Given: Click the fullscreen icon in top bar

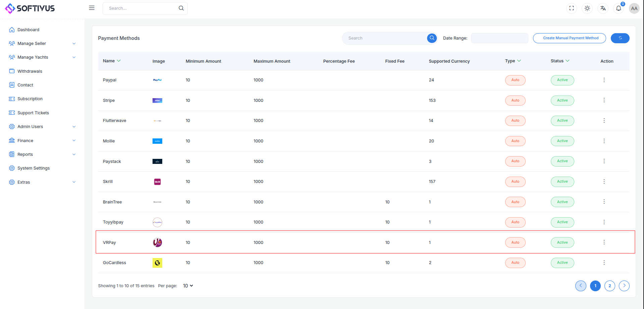Looking at the screenshot, I should pos(572,8).
